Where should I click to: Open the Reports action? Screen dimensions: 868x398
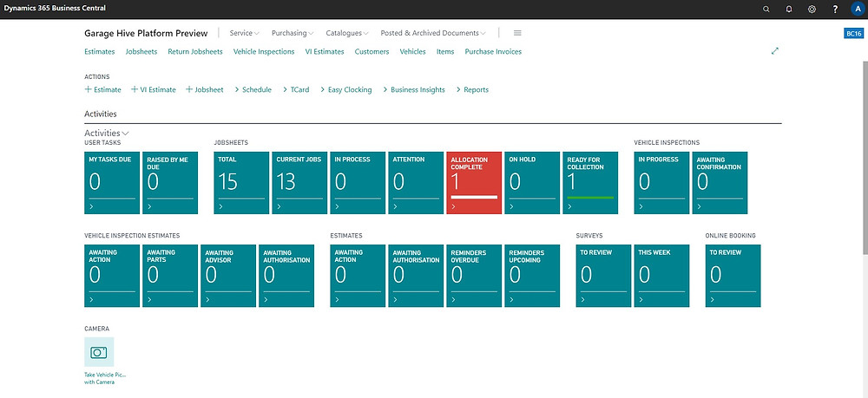tap(472, 89)
